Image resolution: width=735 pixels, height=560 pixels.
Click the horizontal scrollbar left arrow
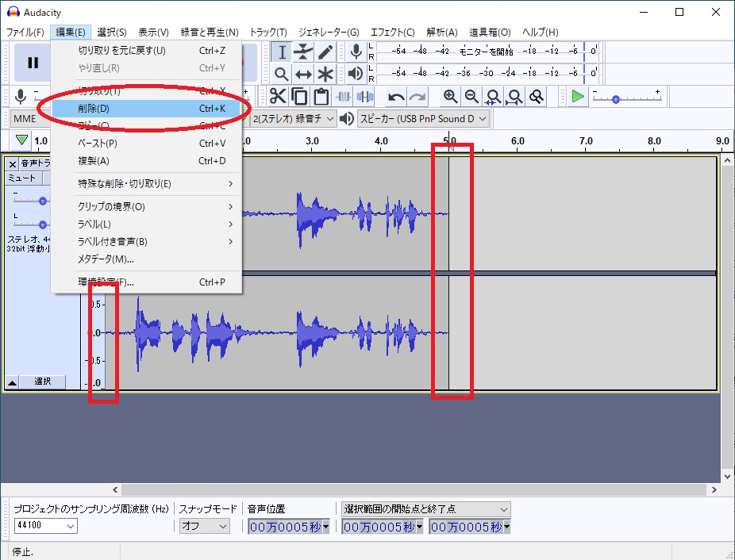click(x=115, y=489)
